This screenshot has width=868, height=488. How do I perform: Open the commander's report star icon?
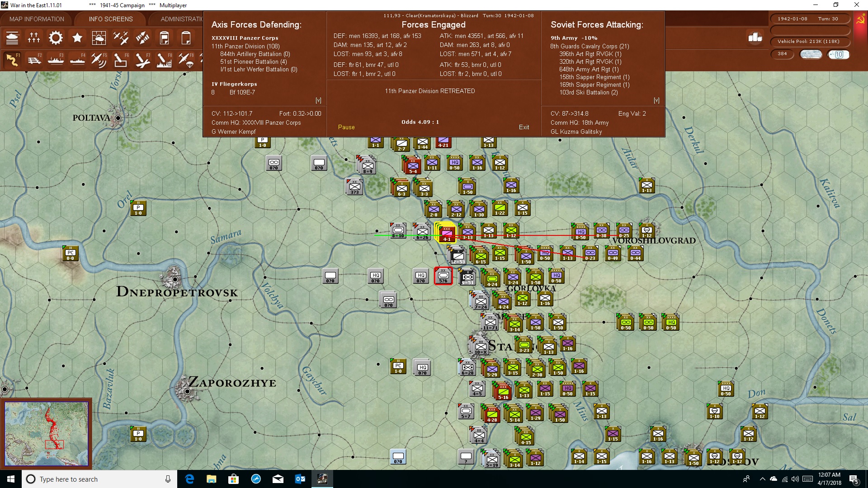coord(77,38)
